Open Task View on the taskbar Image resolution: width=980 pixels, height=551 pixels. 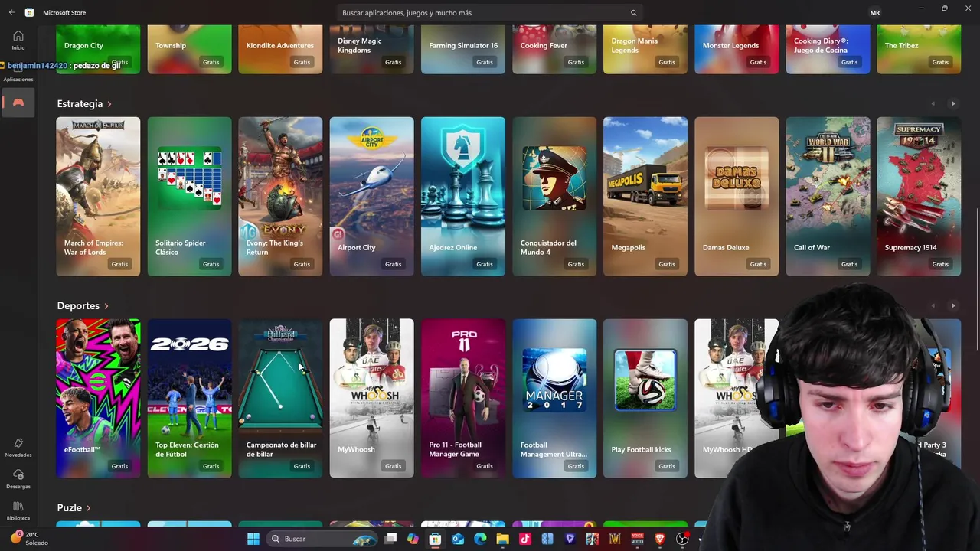tap(390, 539)
